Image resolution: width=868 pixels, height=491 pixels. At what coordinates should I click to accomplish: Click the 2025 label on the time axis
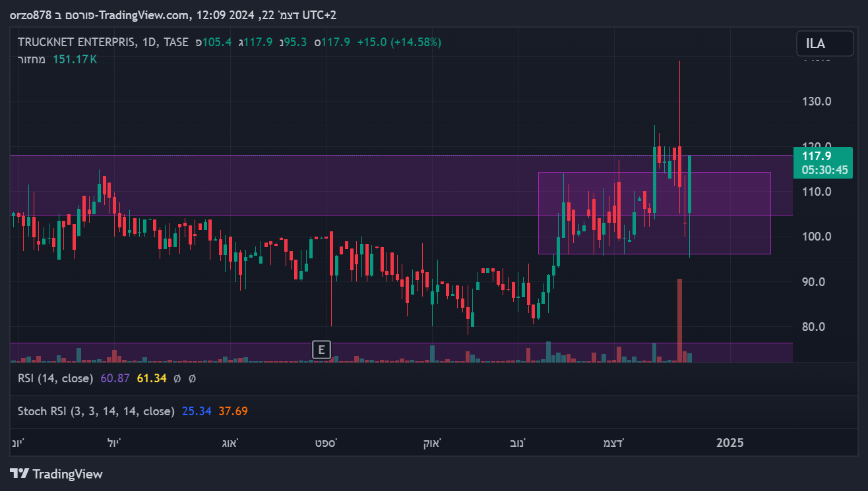click(x=730, y=442)
